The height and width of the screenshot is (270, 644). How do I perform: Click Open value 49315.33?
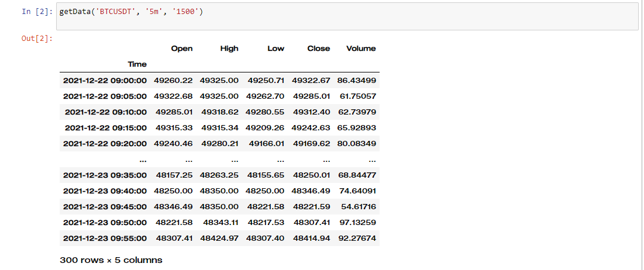[x=174, y=128]
